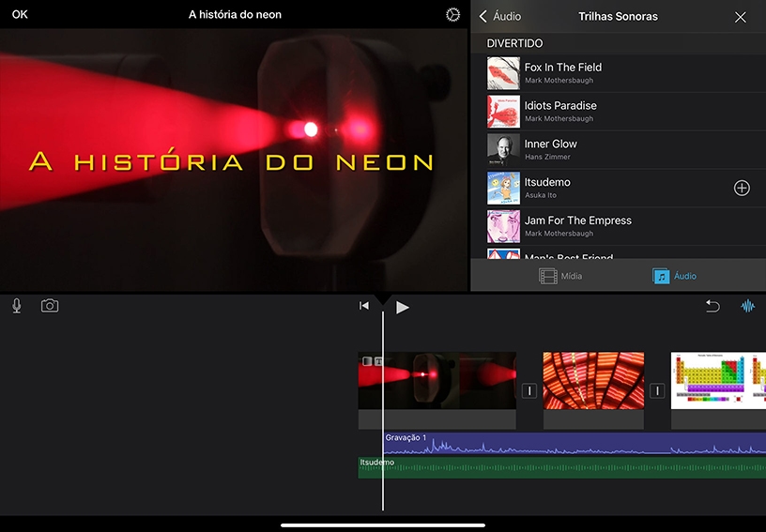The image size is (766, 532).
Task: Tap the Fox In The Field album art
Action: [503, 73]
